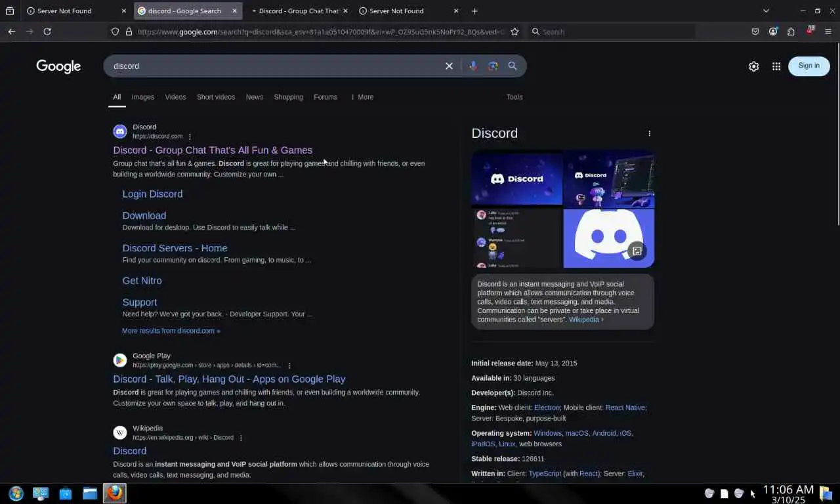Open Firefox account icon in toolbar
Screen dimensions: 840x504
(773, 31)
